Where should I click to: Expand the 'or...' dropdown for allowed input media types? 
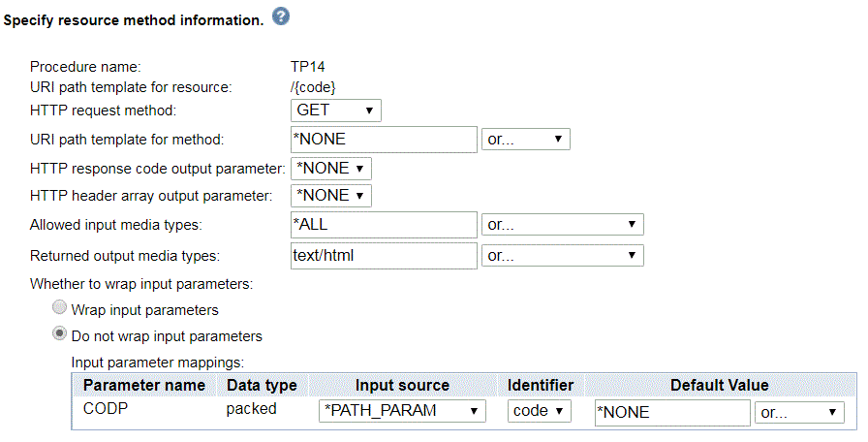563,224
